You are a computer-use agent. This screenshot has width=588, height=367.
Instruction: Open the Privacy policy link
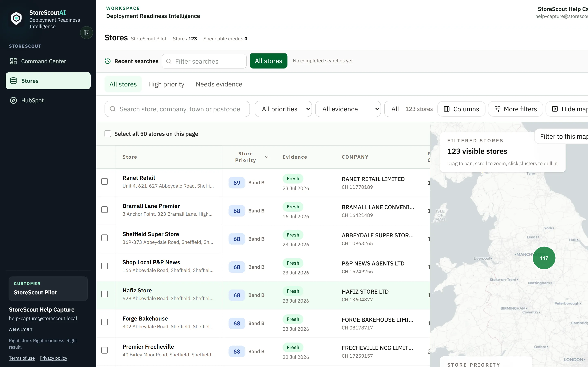(x=53, y=358)
